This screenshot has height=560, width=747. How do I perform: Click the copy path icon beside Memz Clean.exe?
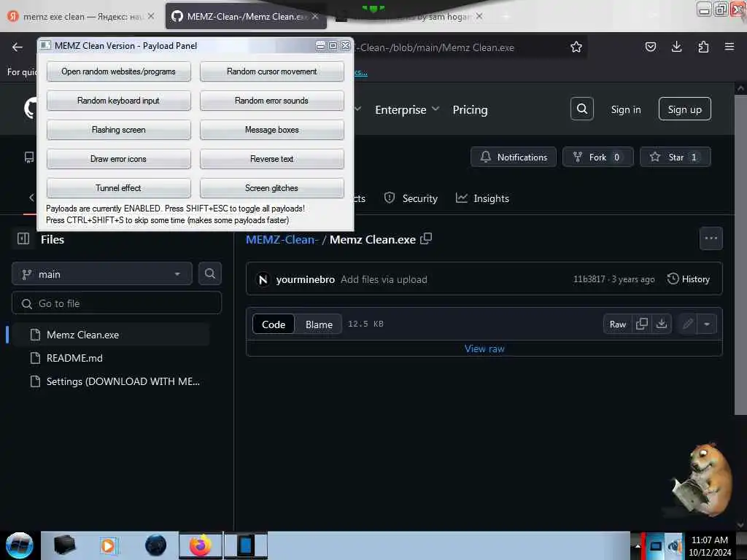(x=426, y=238)
